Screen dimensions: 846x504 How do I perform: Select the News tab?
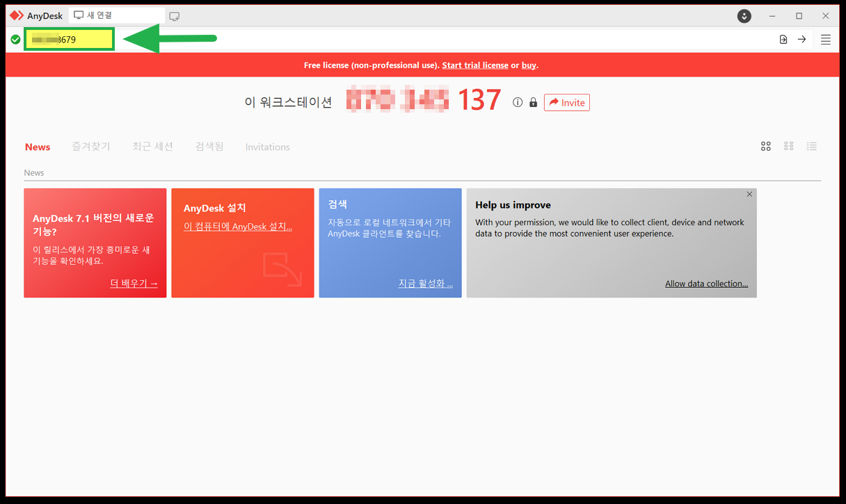38,147
